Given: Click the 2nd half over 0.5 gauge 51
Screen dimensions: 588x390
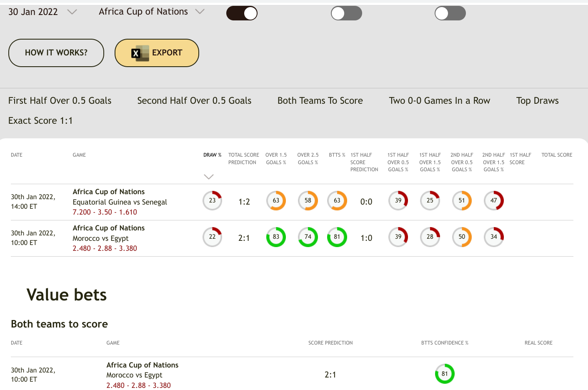Looking at the screenshot, I should [x=462, y=200].
